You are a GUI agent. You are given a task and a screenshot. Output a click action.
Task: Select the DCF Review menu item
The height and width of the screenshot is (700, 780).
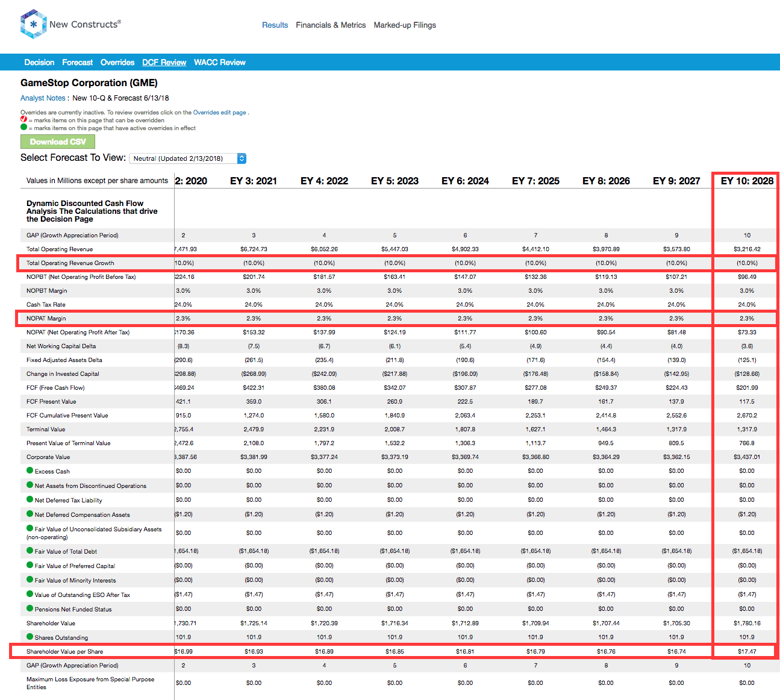[164, 63]
